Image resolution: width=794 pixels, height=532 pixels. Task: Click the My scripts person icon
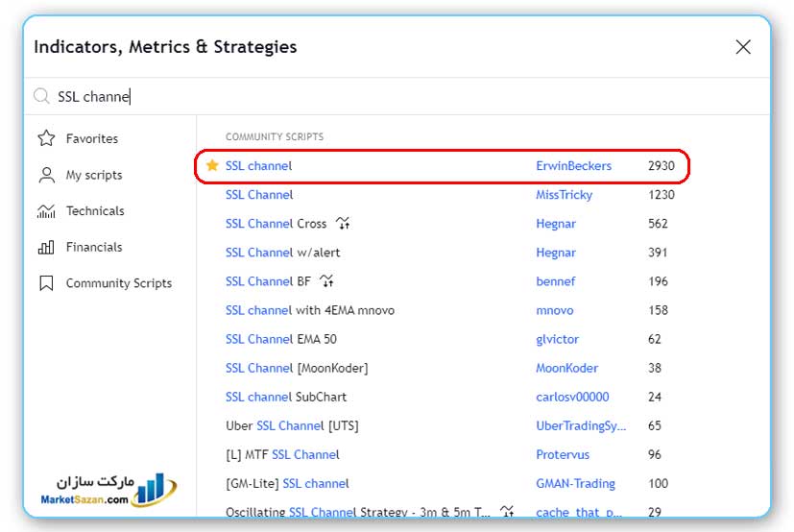tap(46, 175)
